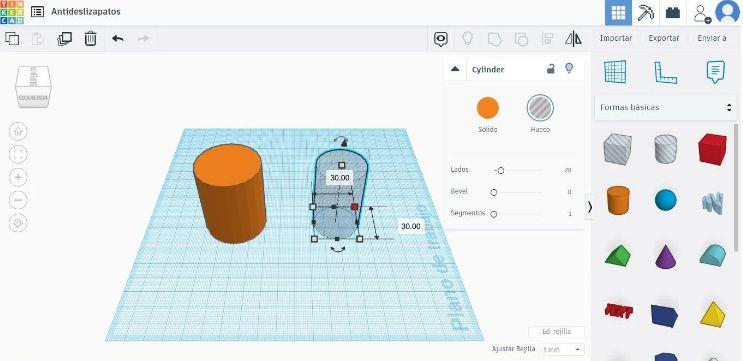Invite people with add-user icon
This screenshot has width=743, height=361.
click(x=702, y=13)
